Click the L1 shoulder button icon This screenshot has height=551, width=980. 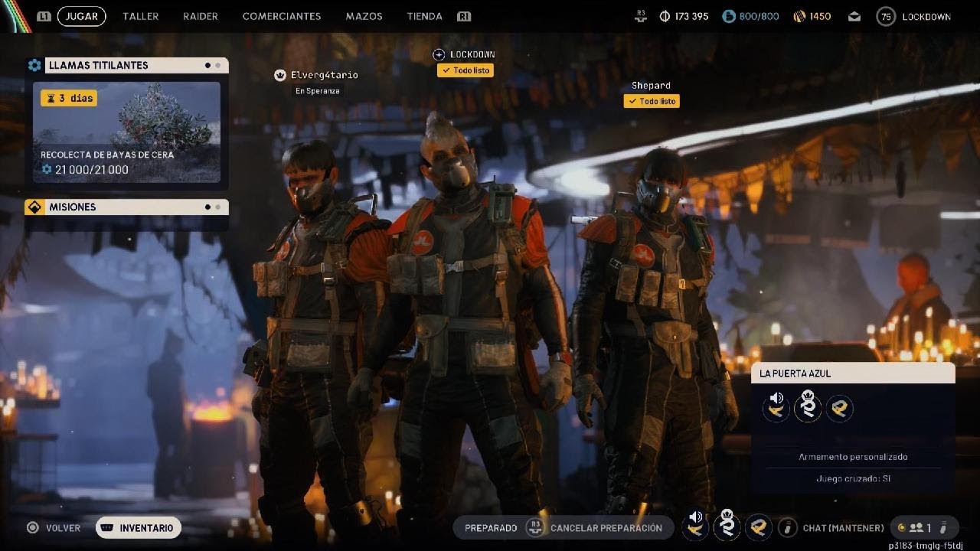[44, 16]
